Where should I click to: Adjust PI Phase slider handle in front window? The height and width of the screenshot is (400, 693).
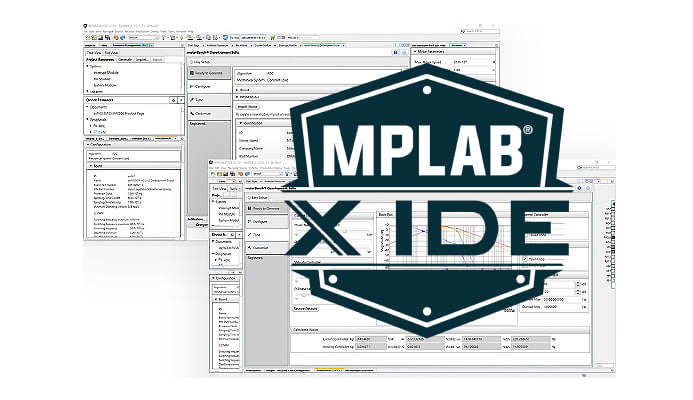coord(303,295)
